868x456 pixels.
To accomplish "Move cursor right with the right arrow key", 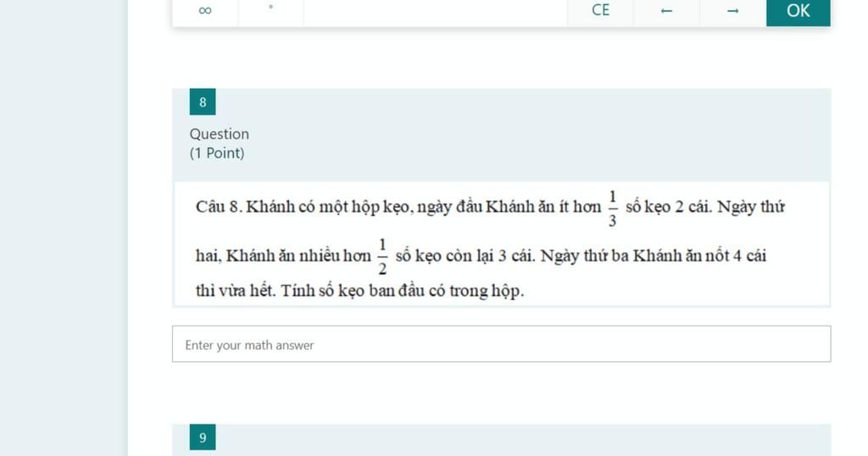I will (x=732, y=11).
